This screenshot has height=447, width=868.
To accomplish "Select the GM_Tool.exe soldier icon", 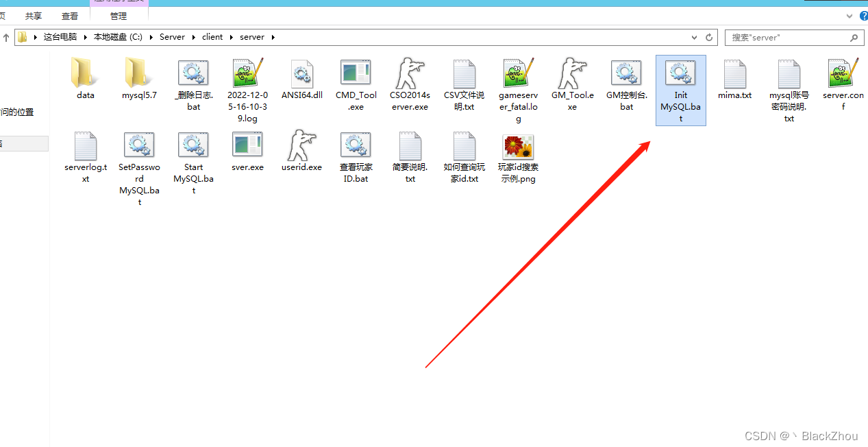I will point(572,73).
